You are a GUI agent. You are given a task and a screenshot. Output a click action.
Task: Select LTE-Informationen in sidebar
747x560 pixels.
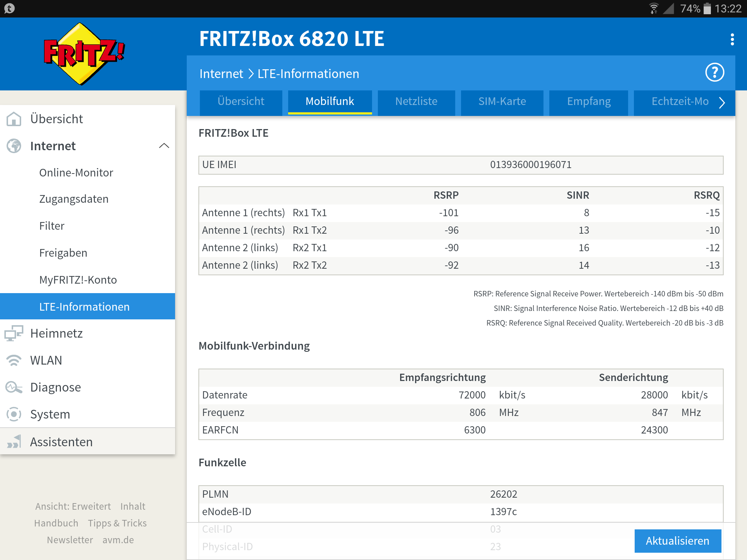[x=88, y=307]
